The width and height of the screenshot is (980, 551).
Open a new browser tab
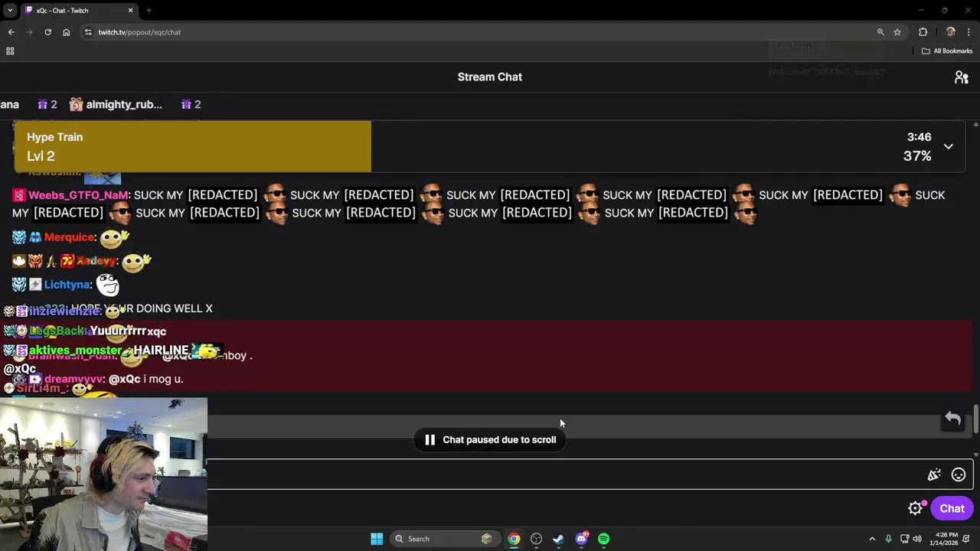pyautogui.click(x=149, y=11)
